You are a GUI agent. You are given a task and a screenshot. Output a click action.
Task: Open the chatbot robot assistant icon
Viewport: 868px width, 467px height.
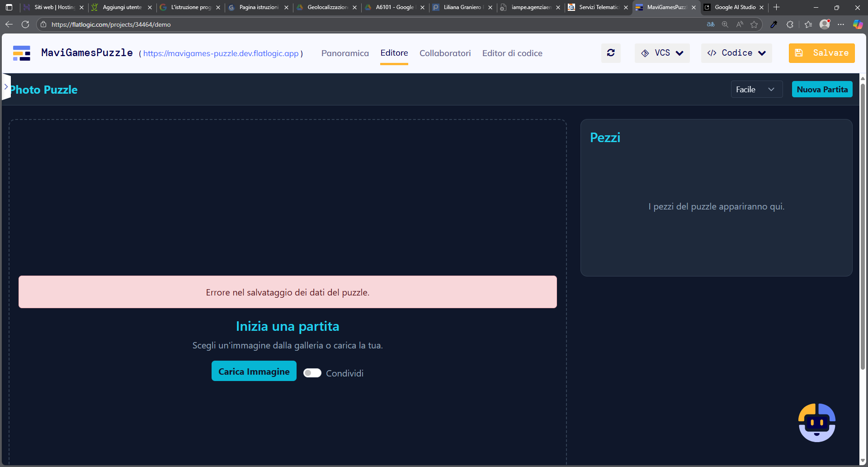(816, 423)
